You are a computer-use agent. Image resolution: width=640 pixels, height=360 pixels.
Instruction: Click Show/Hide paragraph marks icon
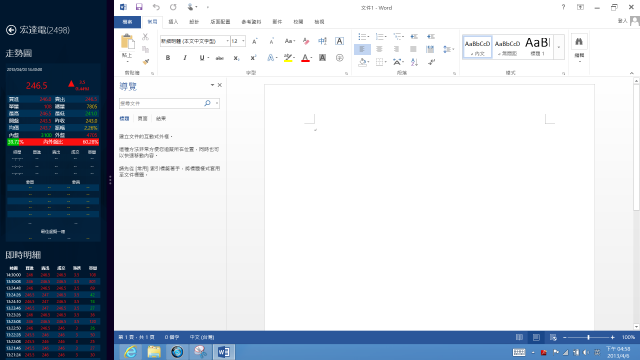pos(431,62)
